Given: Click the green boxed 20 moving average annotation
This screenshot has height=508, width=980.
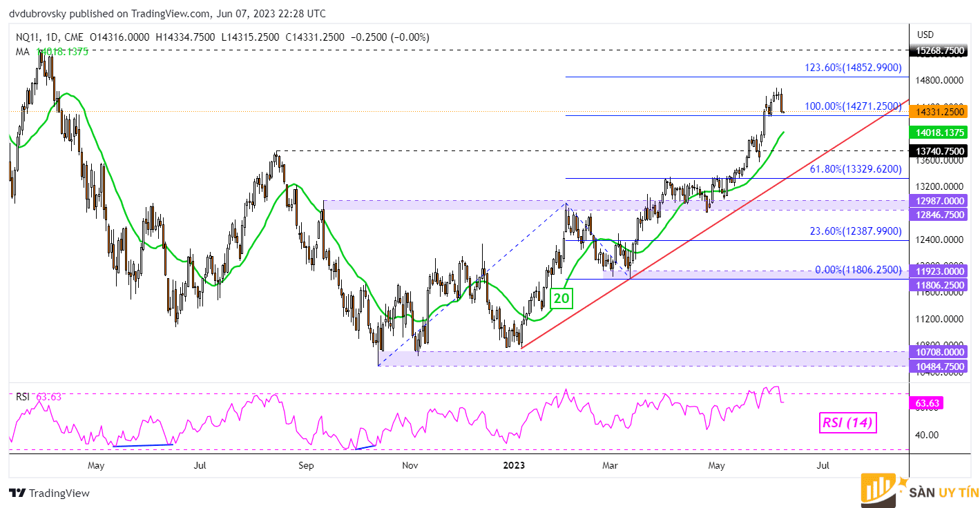Looking at the screenshot, I should click(x=560, y=299).
